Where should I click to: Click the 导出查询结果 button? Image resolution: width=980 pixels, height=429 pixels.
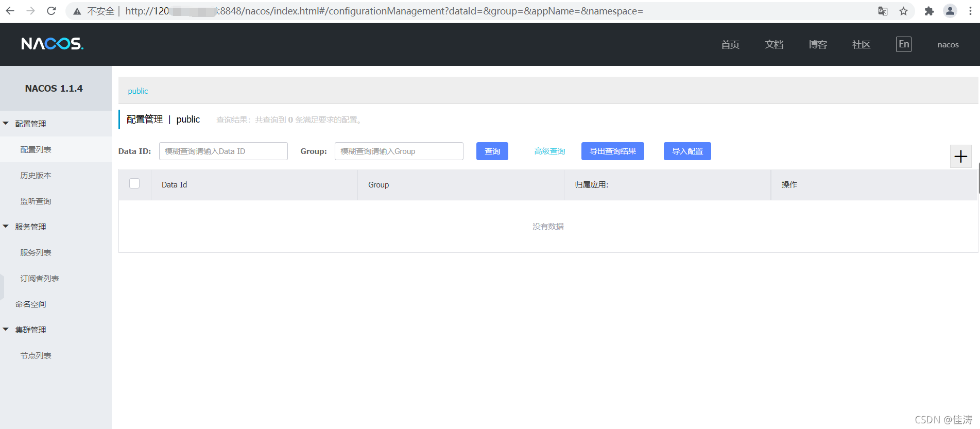click(613, 151)
